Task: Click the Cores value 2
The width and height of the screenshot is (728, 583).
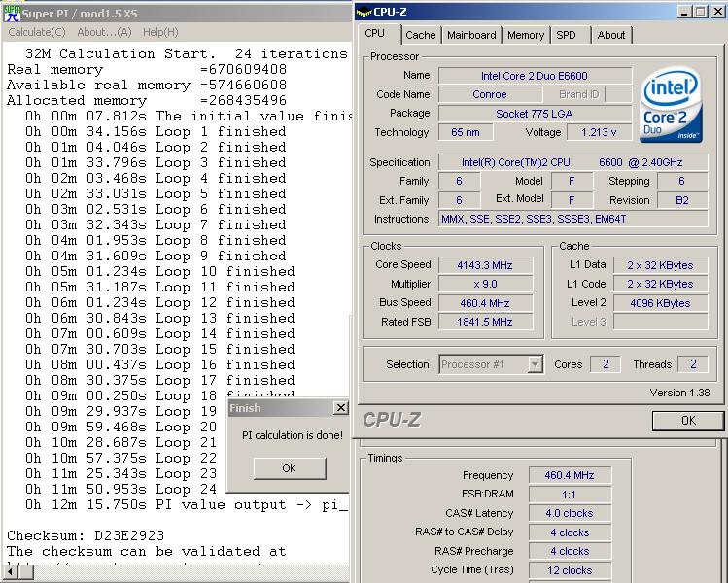Action: coord(606,364)
